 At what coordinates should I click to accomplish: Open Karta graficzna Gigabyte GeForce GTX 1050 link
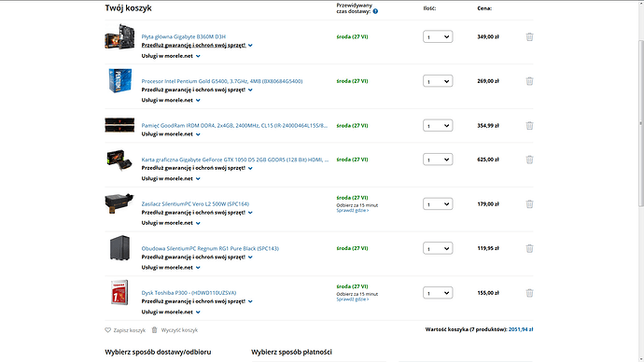pos(235,160)
